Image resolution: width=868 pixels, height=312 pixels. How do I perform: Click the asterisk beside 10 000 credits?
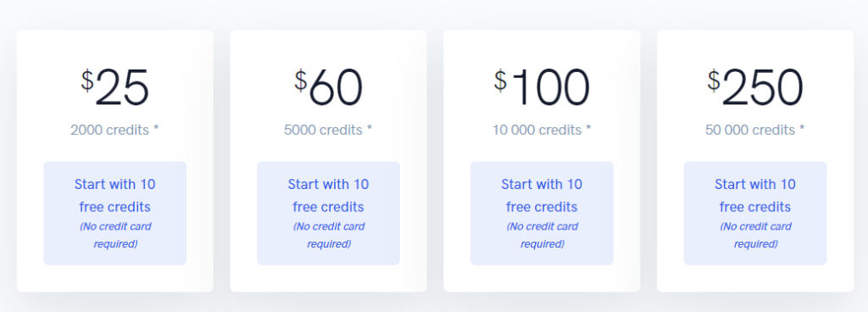(588, 129)
